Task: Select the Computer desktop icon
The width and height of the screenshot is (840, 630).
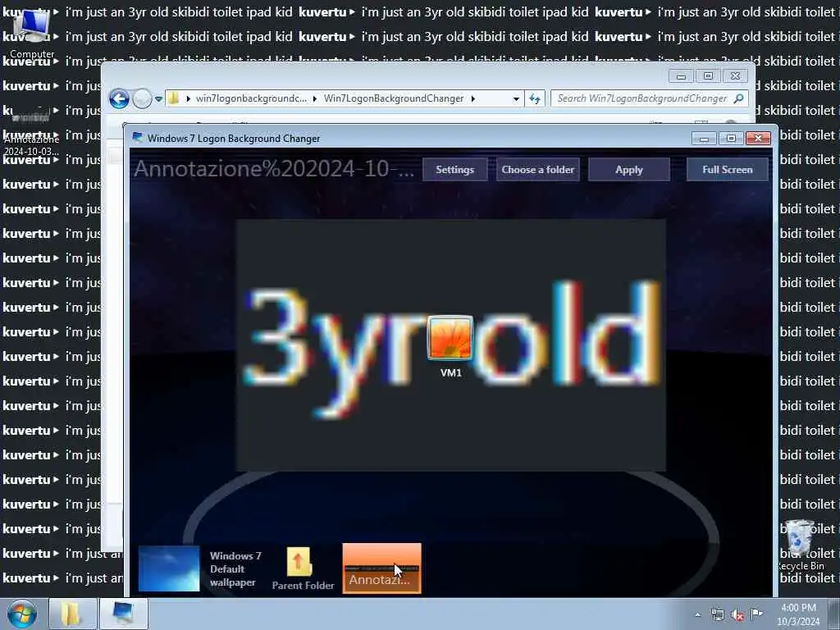Action: click(32, 33)
